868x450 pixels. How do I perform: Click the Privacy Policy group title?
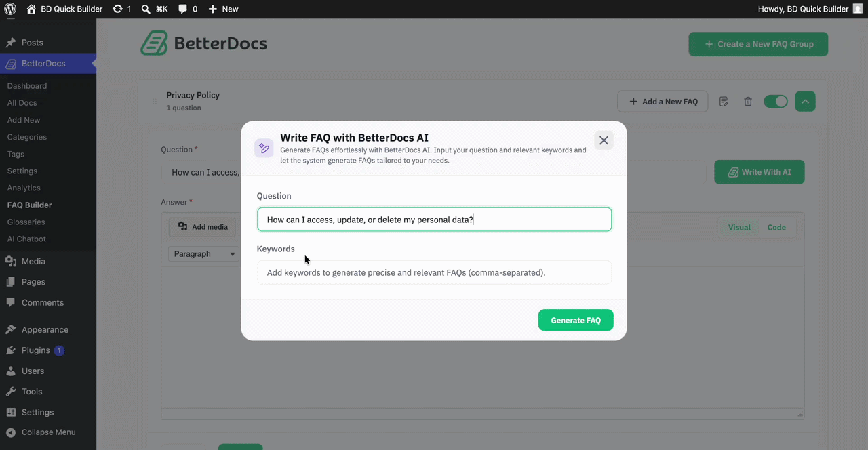click(193, 95)
